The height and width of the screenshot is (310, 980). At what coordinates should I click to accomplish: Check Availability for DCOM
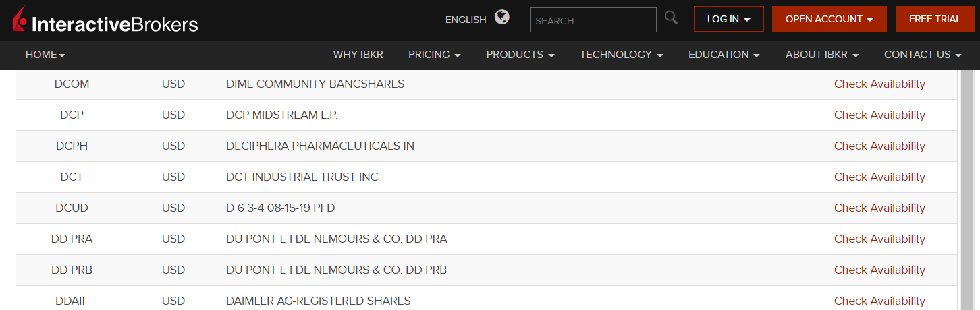pos(879,84)
